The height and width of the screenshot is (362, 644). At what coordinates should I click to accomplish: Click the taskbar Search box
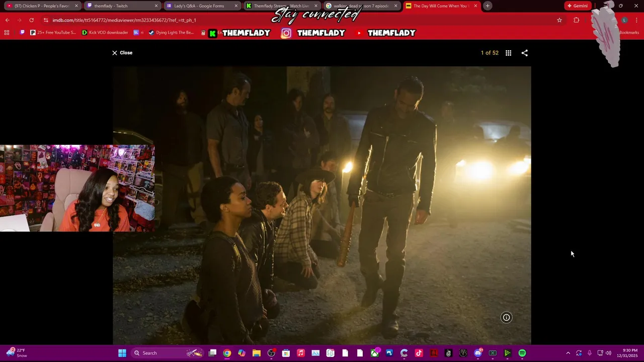point(168,353)
